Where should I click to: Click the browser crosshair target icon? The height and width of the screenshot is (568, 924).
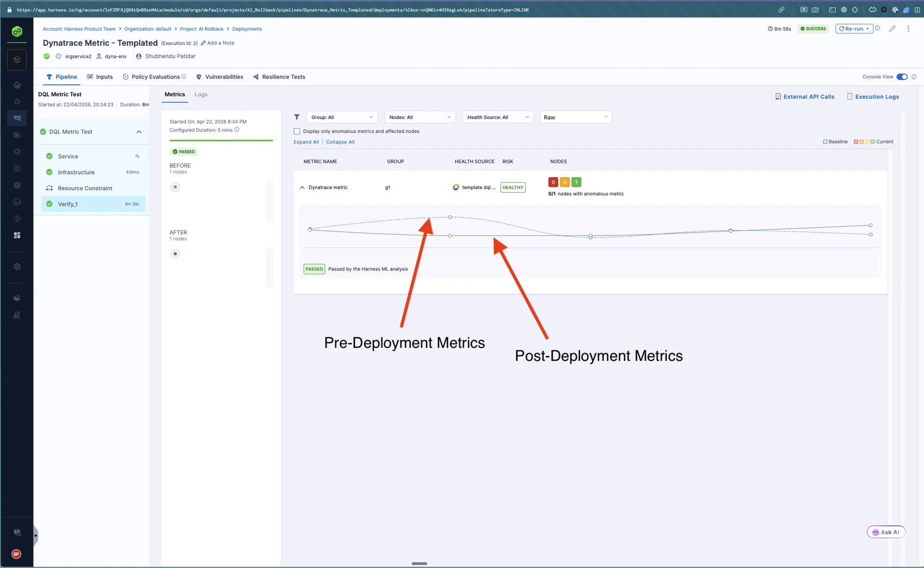(855, 10)
